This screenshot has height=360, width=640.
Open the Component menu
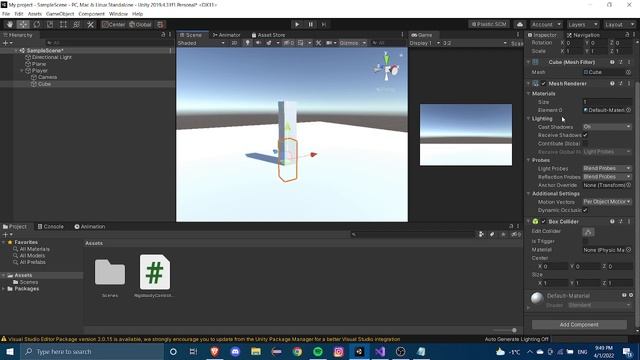[x=91, y=14]
